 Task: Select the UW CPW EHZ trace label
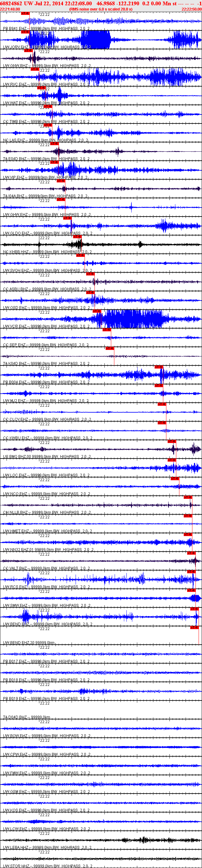click(x=47, y=754)
